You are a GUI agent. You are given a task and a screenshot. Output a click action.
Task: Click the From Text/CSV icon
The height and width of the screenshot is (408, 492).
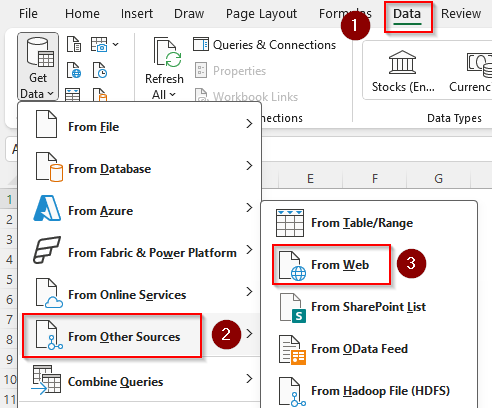click(74, 44)
